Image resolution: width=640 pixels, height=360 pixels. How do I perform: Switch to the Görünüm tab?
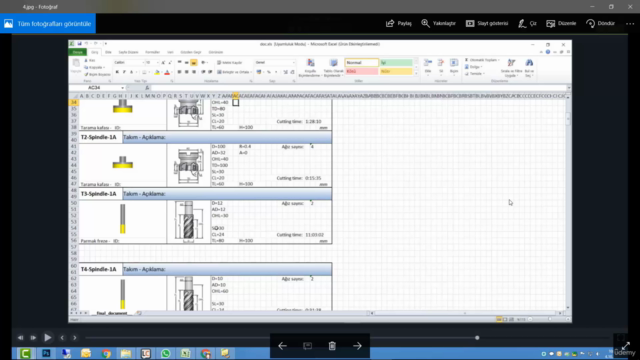coord(216,52)
